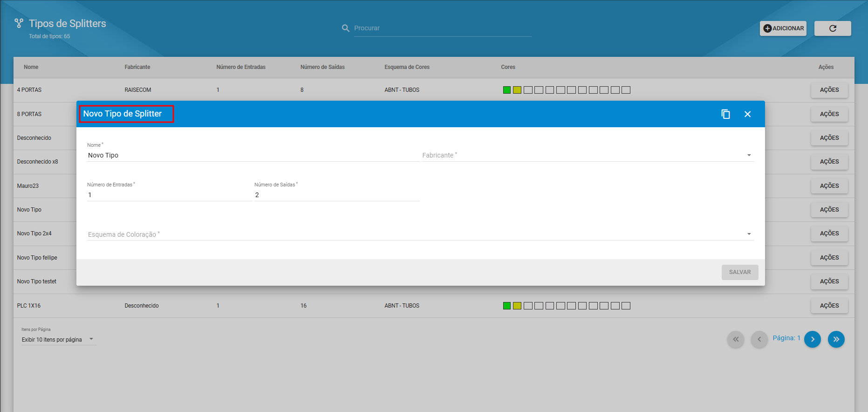868x412 pixels.
Task: Open AÇÕES for the Novo Tipo testet row
Action: pyautogui.click(x=829, y=282)
